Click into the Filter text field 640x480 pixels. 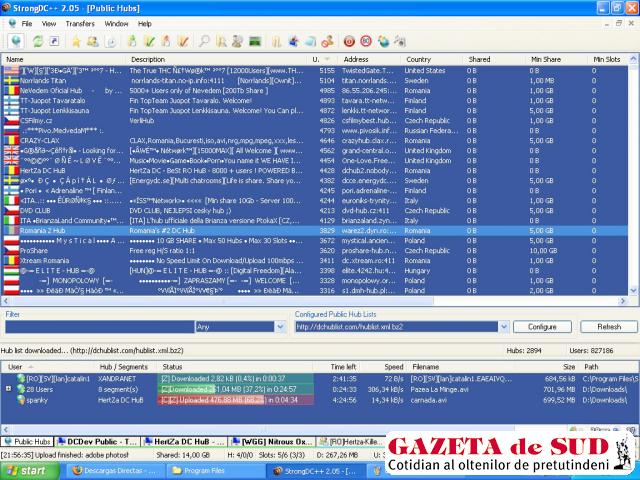pos(100,327)
